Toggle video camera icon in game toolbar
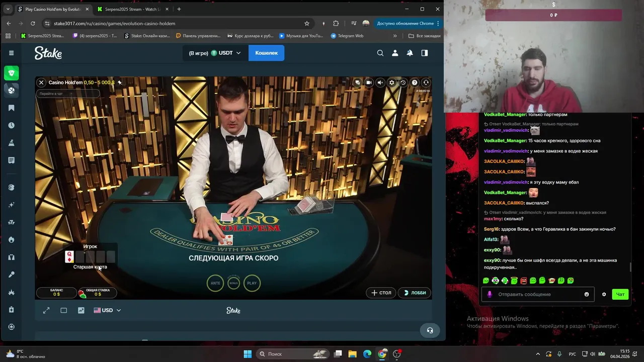Screen dimensions: 644x362 [369, 82]
